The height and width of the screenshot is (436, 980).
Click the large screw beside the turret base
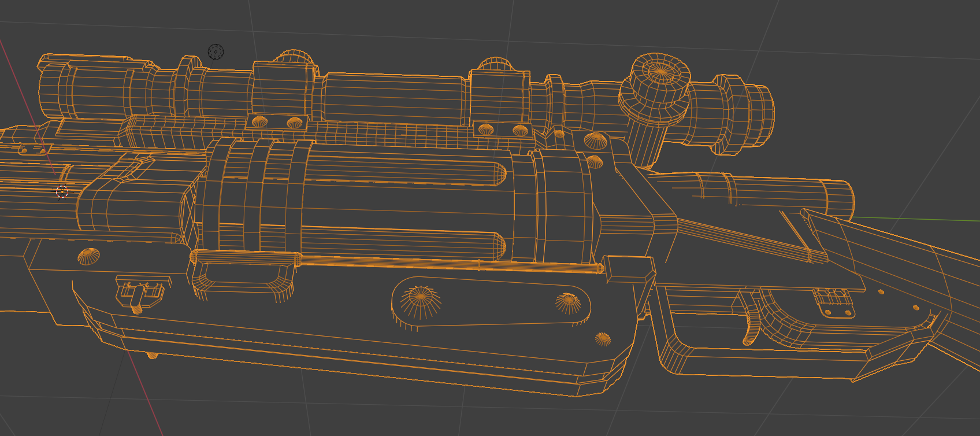click(x=596, y=141)
